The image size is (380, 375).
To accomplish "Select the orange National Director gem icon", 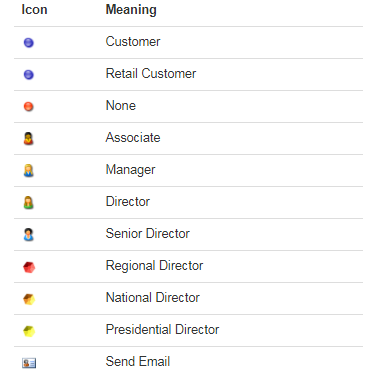I will pyautogui.click(x=29, y=299).
